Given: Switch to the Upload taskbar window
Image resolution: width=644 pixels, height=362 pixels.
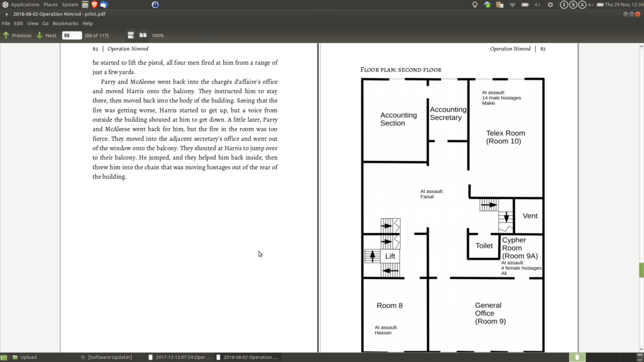Looking at the screenshot, I should pyautogui.click(x=28, y=357).
